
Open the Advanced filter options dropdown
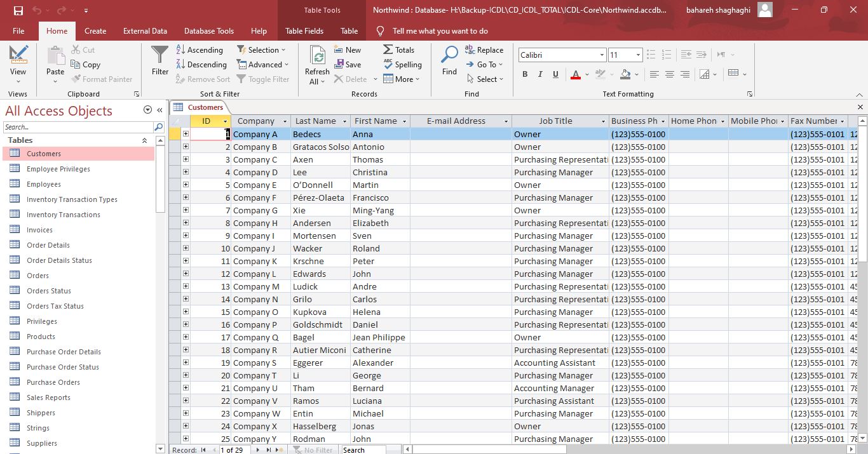pyautogui.click(x=263, y=64)
